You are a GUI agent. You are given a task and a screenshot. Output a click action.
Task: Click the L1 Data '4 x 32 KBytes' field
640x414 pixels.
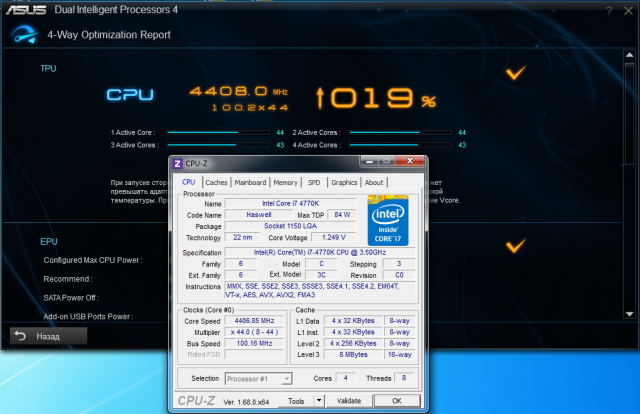click(353, 321)
